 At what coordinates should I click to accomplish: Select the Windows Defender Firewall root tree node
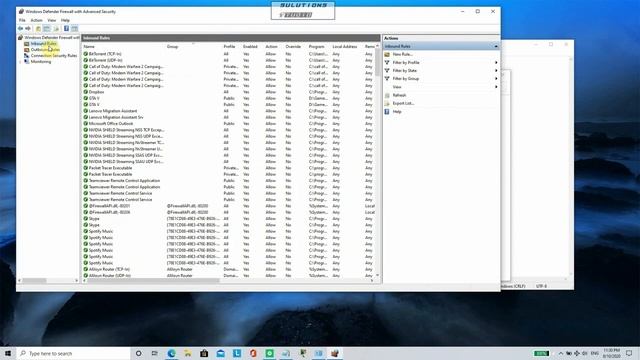tap(52, 37)
